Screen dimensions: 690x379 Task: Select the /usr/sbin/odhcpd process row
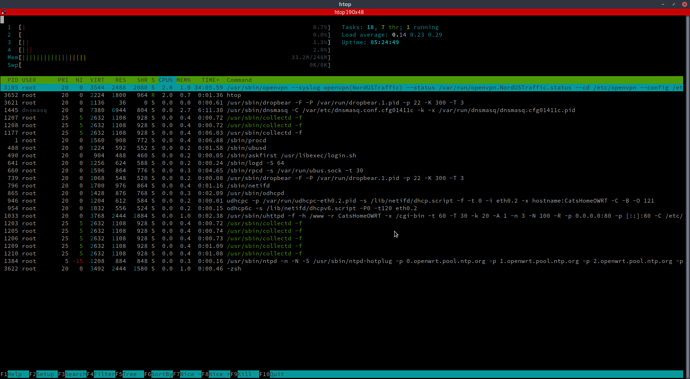click(x=341, y=193)
